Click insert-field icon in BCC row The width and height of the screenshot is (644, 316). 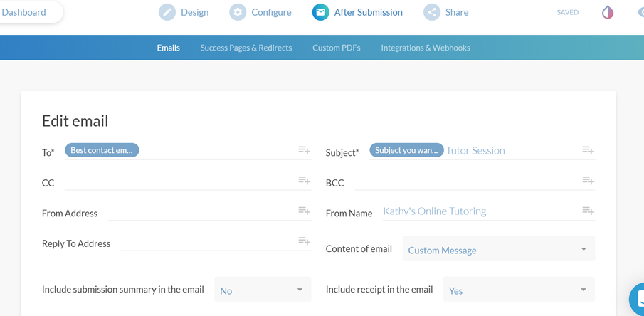588,180
